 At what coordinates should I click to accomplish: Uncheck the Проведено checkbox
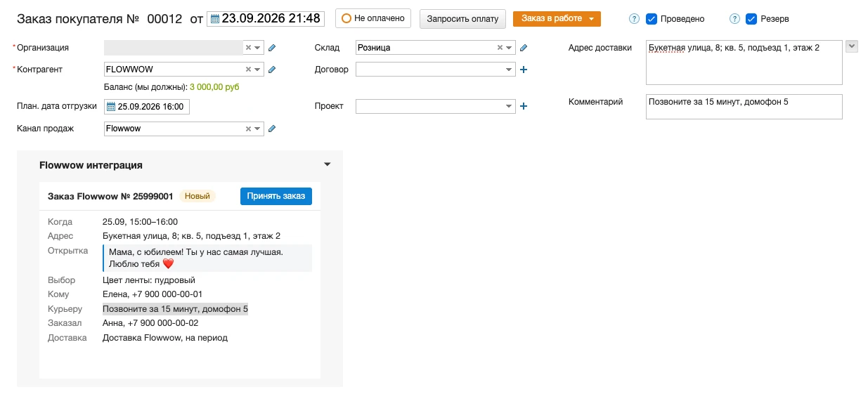pos(652,19)
